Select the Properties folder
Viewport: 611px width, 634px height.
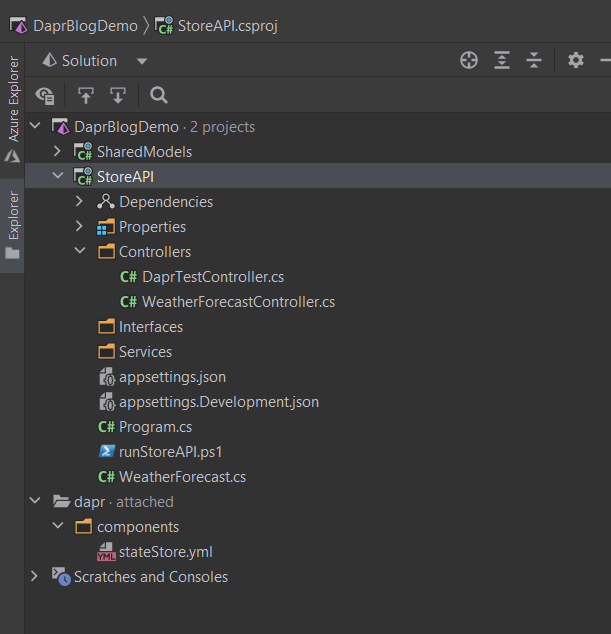[x=318, y=227]
